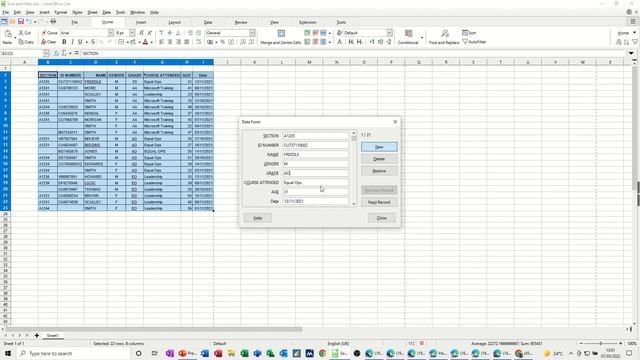Activate the Clone formatting tool
Image resolution: width=640 pixels, height=360 pixels.
click(49, 33)
